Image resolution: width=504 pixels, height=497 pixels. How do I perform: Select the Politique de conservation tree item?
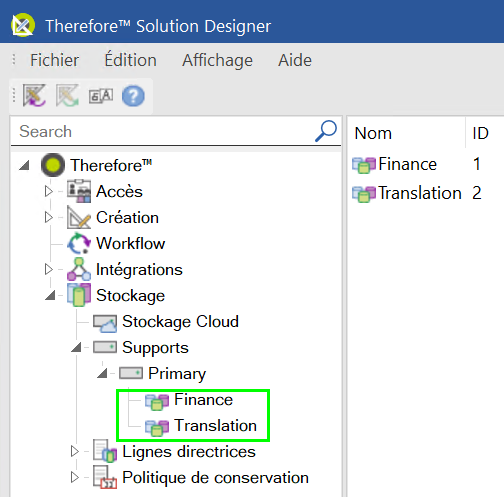click(x=215, y=478)
